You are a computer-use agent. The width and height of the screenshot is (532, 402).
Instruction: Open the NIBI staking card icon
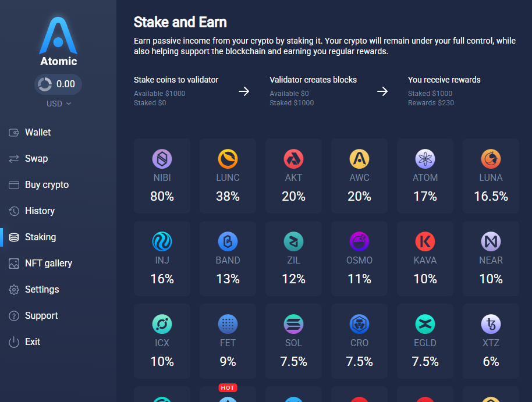pos(162,159)
